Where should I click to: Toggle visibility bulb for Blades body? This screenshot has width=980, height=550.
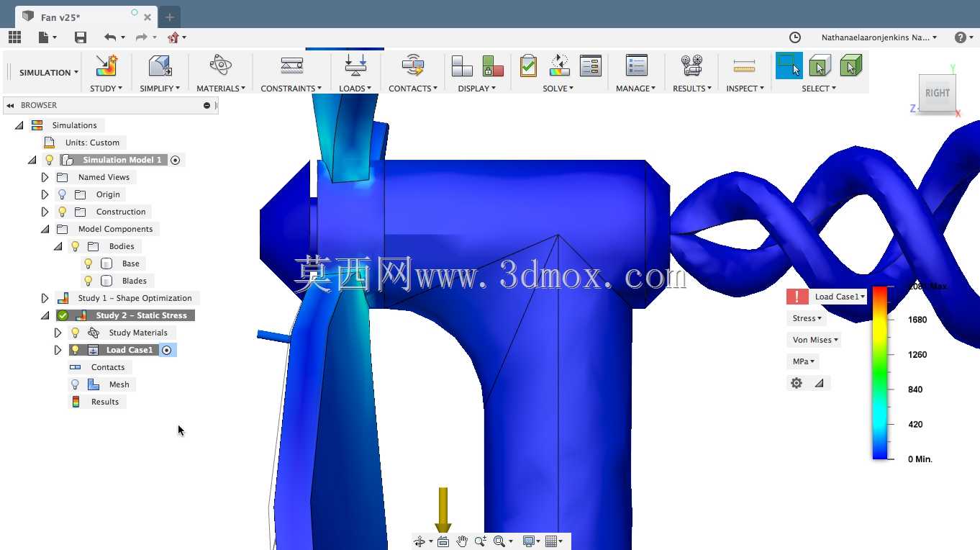coord(89,281)
